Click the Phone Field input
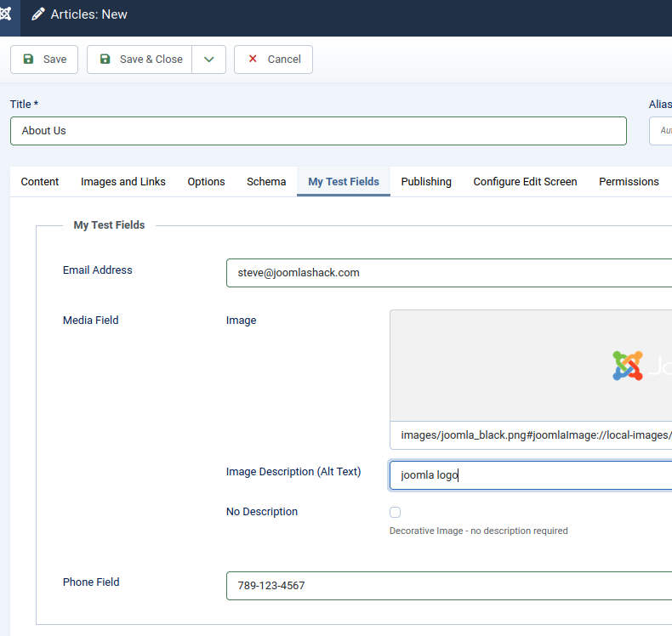The image size is (672, 636). [448, 586]
